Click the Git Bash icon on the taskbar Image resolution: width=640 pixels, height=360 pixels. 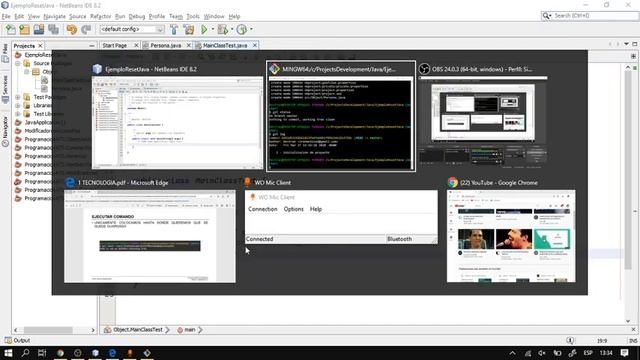147,353
